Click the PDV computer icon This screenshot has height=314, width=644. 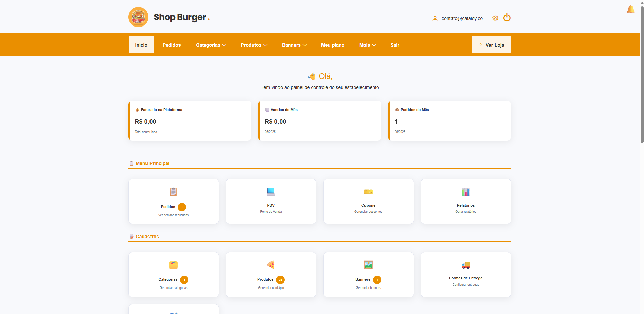pyautogui.click(x=271, y=192)
